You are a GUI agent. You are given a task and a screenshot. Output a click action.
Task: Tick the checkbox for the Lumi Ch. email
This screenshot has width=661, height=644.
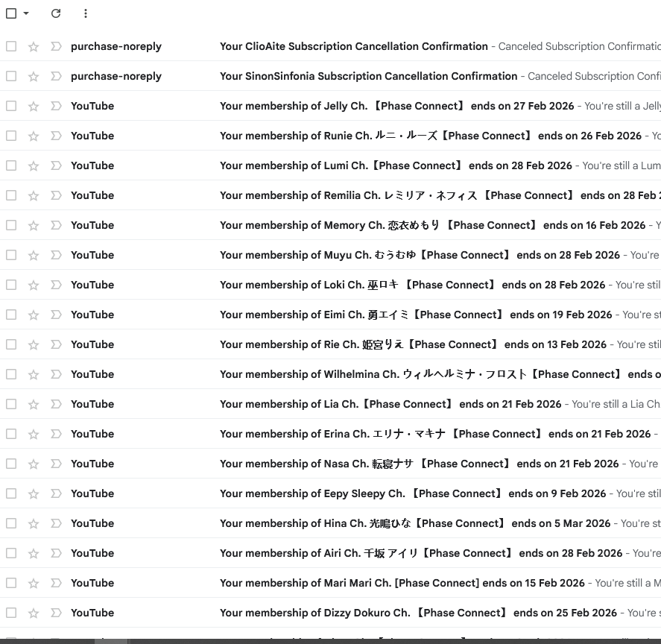tap(11, 165)
